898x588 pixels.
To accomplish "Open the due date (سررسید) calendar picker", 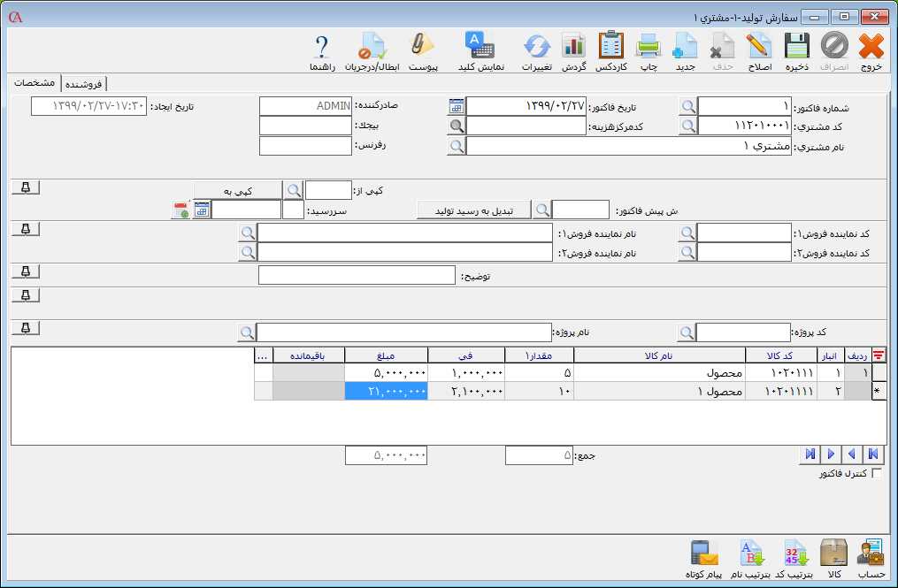I will tap(201, 210).
